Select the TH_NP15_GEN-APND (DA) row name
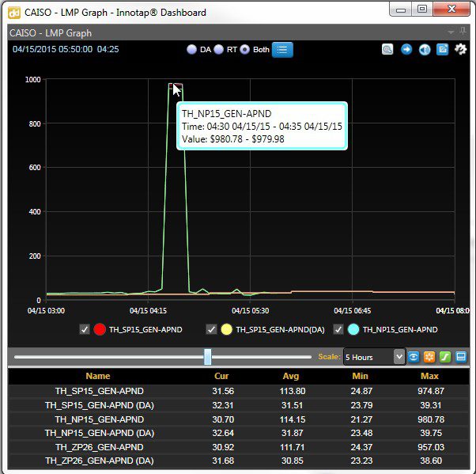Viewport: 476px width, 474px height. 100,433
